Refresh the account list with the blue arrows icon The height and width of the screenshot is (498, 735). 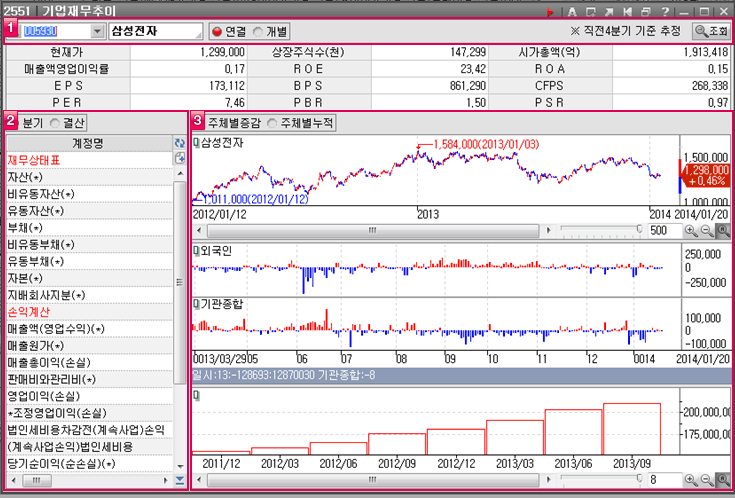tap(180, 143)
